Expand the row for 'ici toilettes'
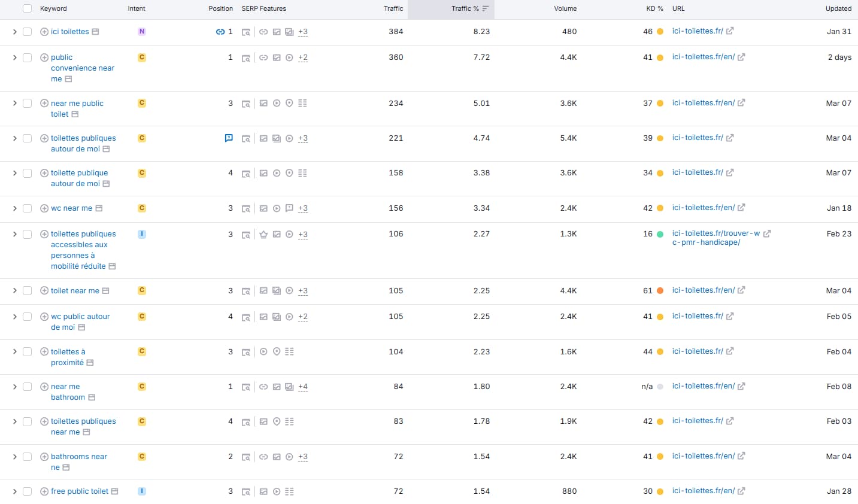The height and width of the screenshot is (504, 858). [x=14, y=31]
